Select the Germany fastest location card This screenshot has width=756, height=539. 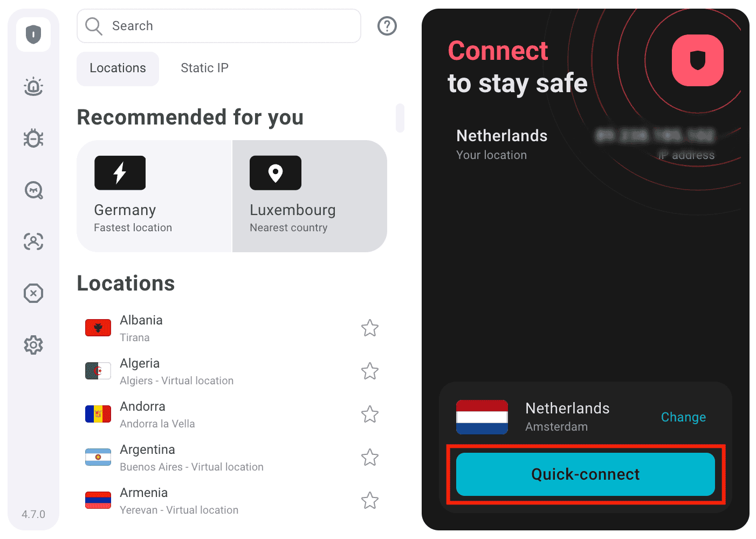point(154,196)
